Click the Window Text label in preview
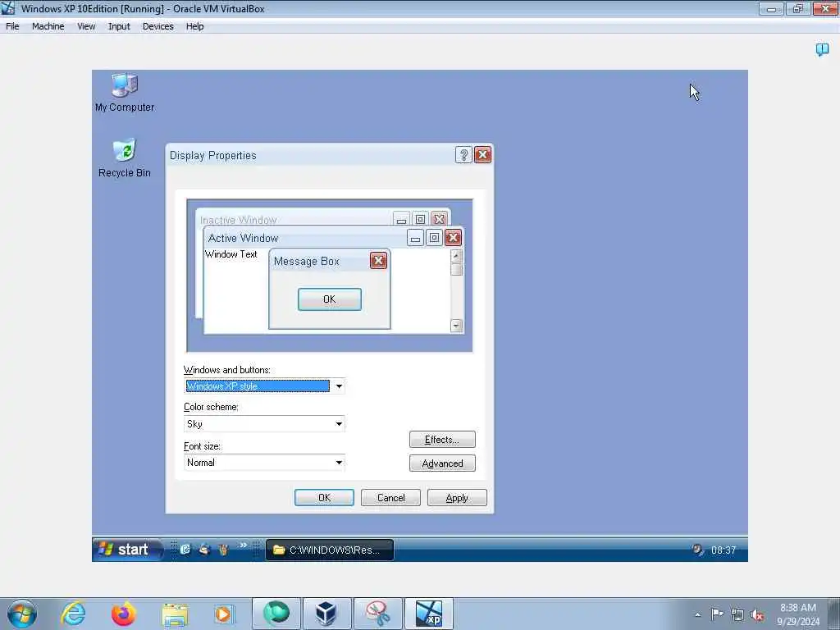Screen dimensions: 840x630 coord(231,254)
